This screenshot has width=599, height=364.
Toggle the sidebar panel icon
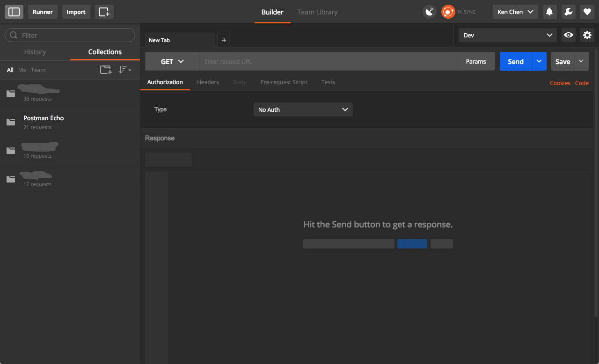pos(14,12)
